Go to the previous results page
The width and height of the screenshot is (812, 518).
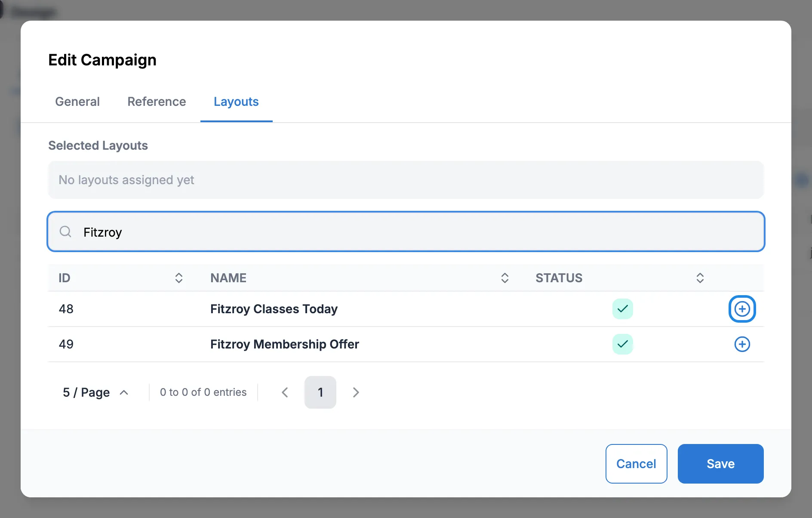click(x=285, y=392)
